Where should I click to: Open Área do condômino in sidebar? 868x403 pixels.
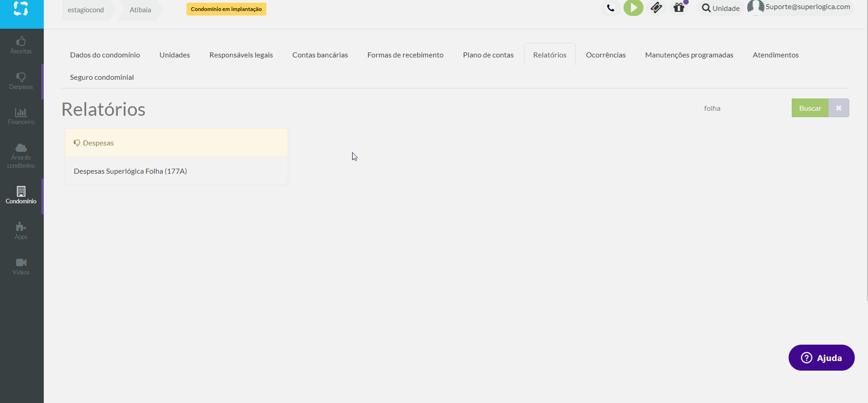coord(21,156)
